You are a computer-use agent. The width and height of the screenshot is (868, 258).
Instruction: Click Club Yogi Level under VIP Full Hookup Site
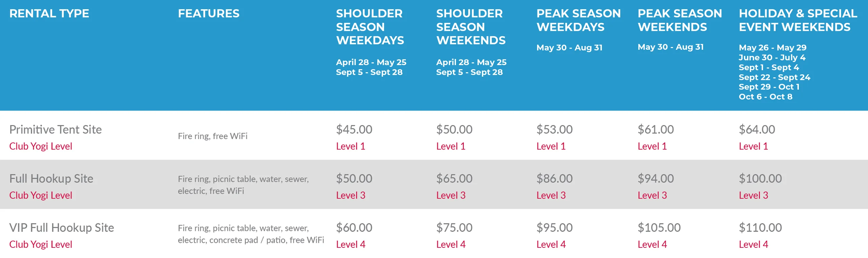[x=41, y=244]
